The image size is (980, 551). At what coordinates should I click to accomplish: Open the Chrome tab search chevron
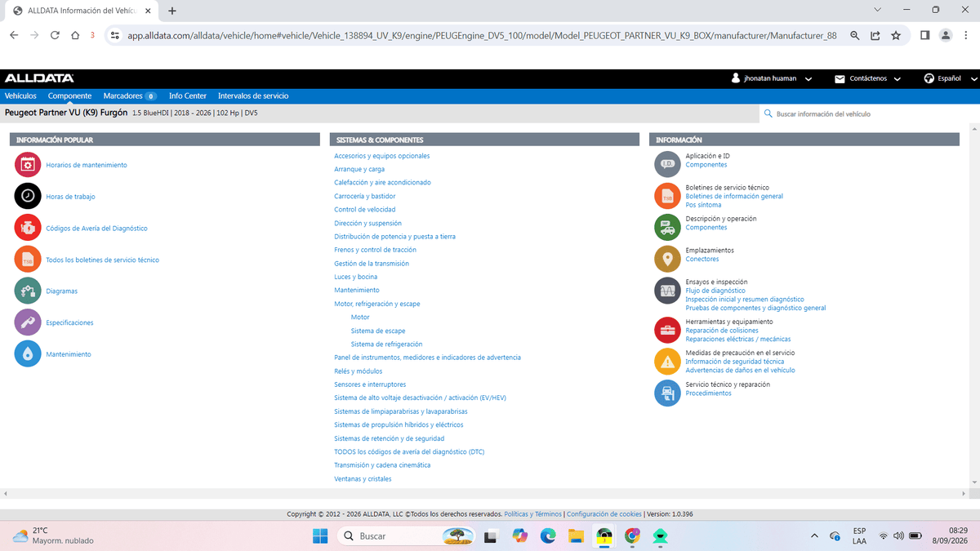[x=877, y=10]
